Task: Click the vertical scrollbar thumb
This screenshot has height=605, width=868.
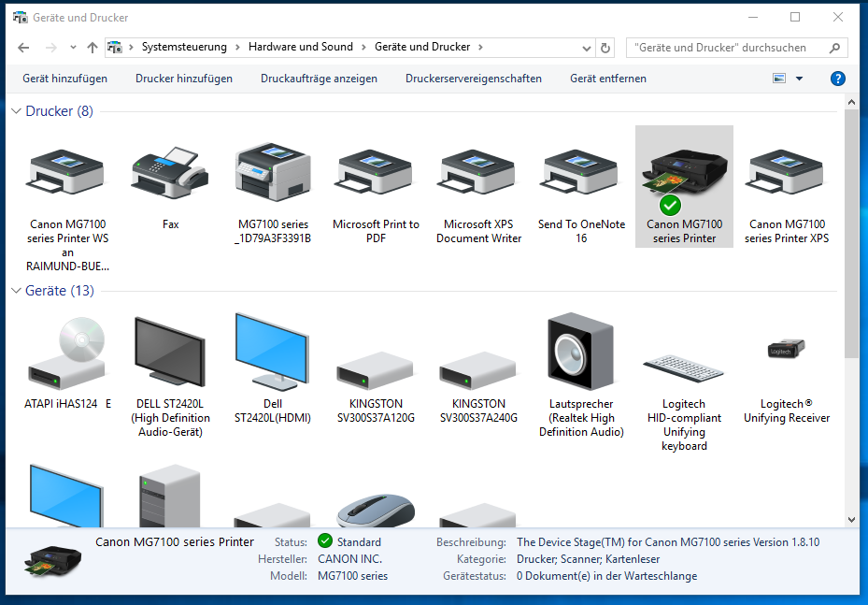Action: coord(851,234)
